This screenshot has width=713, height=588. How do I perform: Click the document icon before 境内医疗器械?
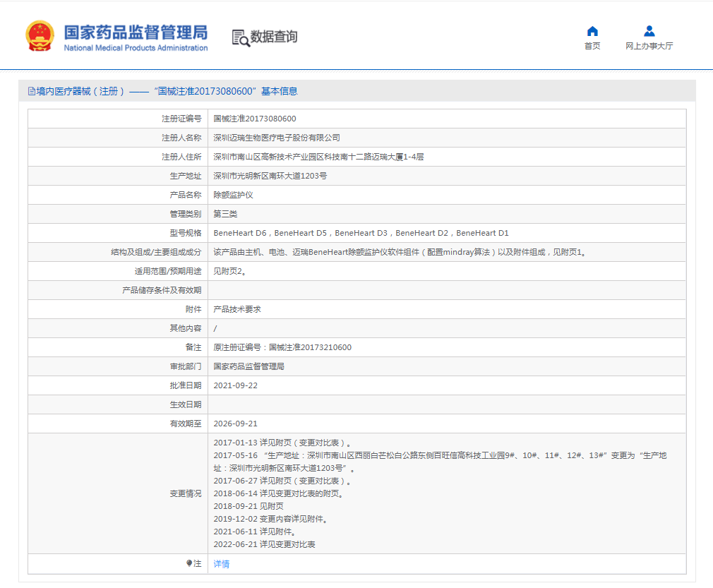(x=31, y=91)
